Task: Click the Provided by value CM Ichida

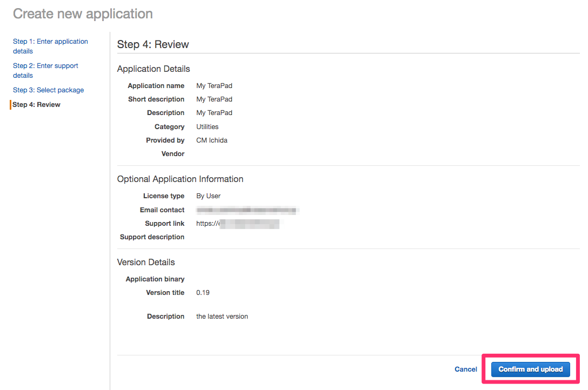Action: coord(211,140)
